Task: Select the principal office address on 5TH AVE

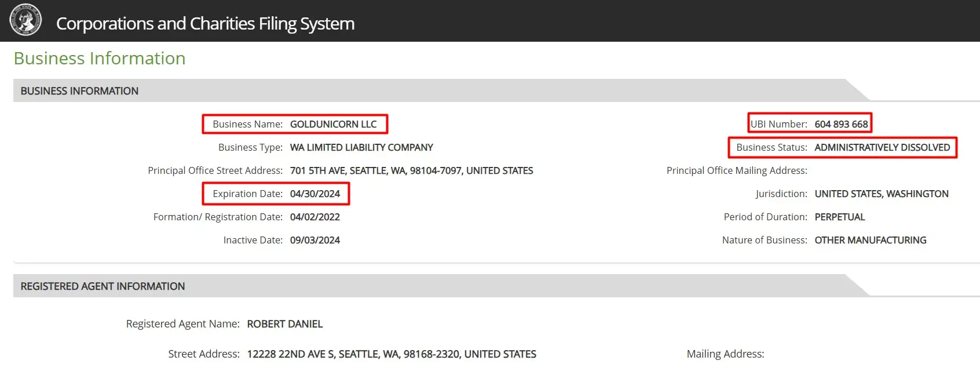Action: (x=411, y=170)
